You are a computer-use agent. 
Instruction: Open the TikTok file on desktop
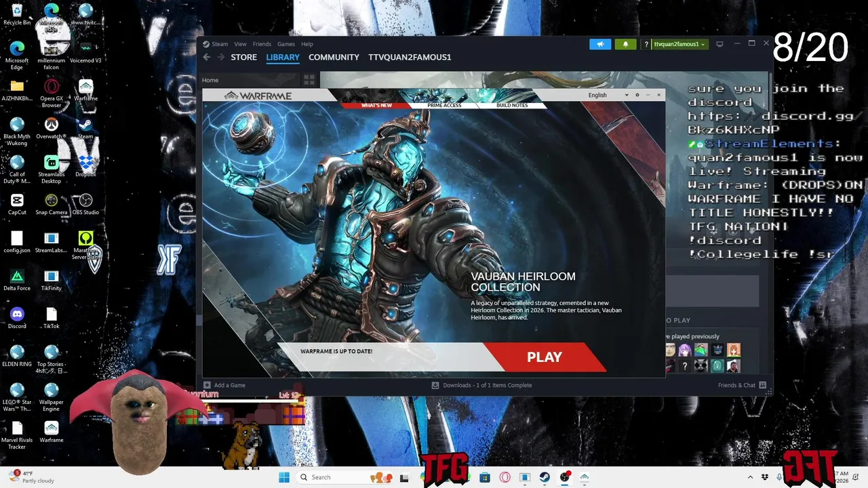pos(51,318)
